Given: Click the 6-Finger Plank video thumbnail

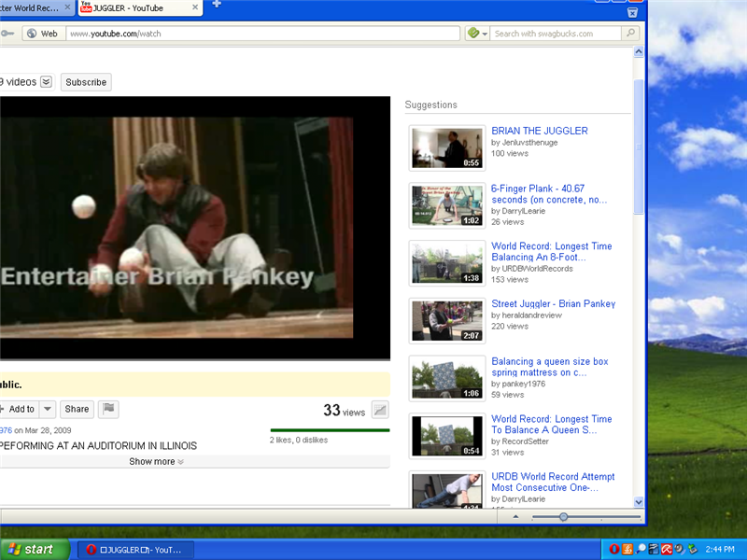Looking at the screenshot, I should click(x=447, y=205).
